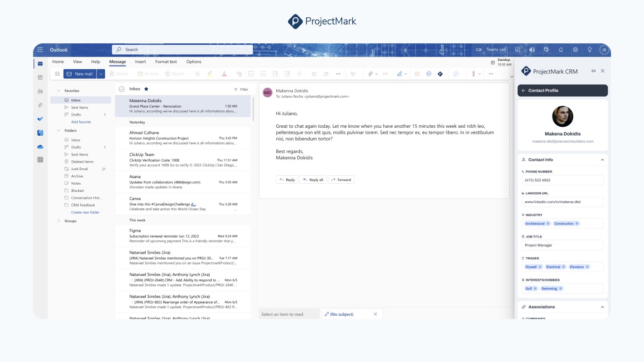Open the Options ribbon tab
This screenshot has height=362, width=644.
(194, 62)
